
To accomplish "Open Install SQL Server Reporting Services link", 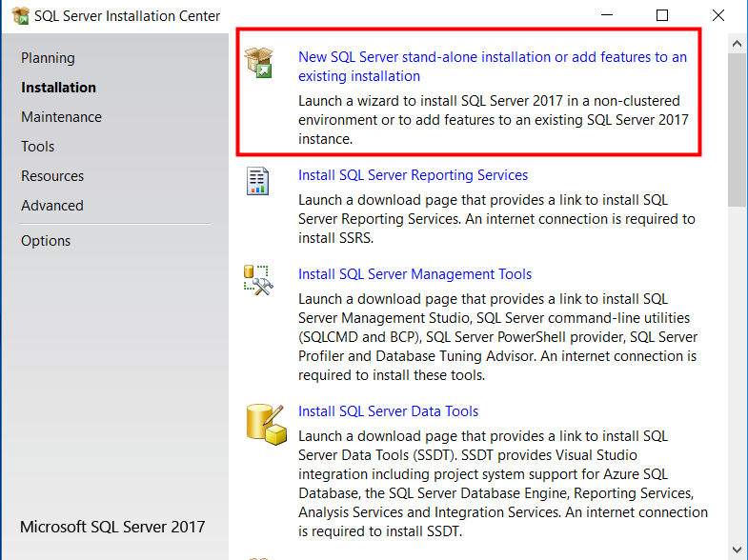I will click(413, 175).
